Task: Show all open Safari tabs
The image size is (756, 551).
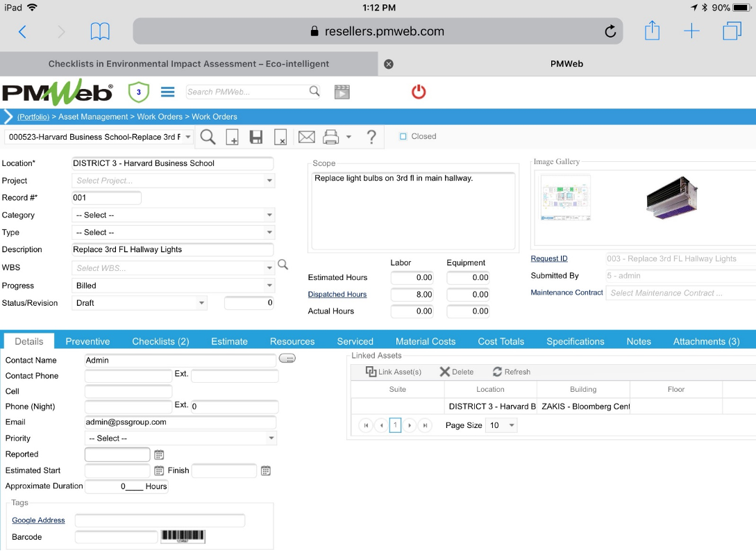Action: pyautogui.click(x=732, y=31)
